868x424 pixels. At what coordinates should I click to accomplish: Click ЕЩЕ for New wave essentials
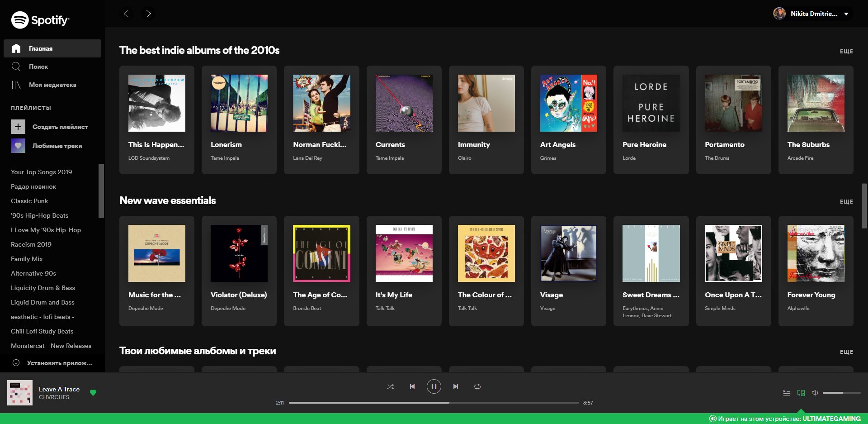846,202
